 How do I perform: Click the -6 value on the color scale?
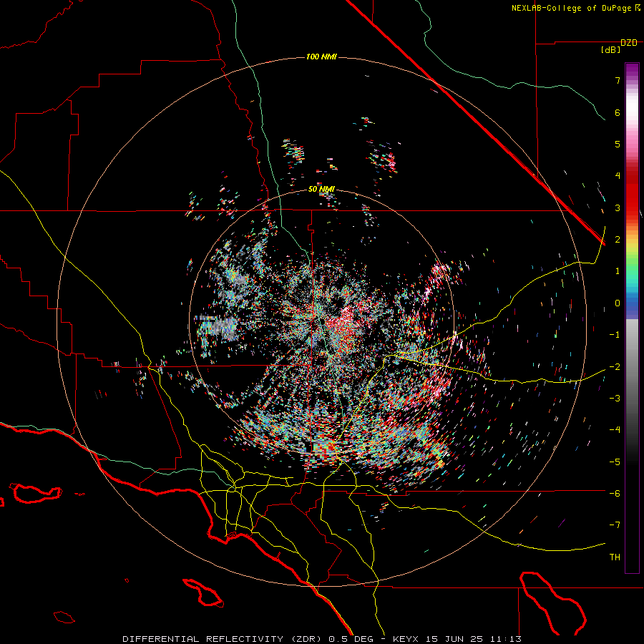[615, 494]
